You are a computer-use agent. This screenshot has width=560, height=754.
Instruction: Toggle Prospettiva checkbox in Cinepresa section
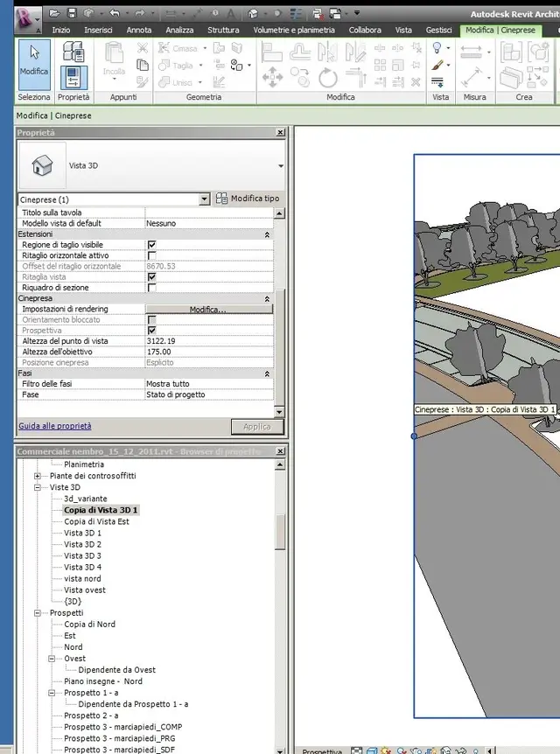pos(152,331)
